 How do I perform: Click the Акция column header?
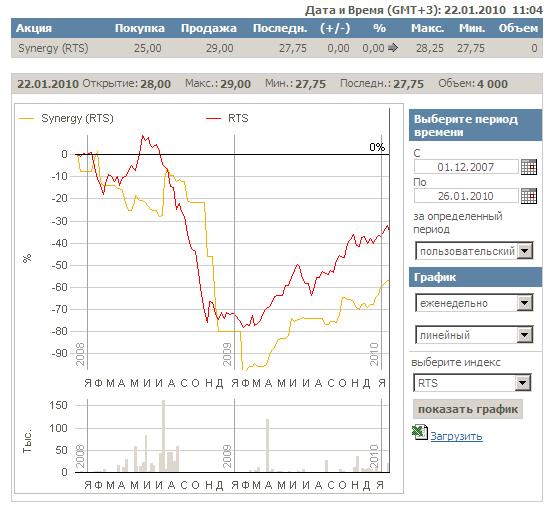(x=34, y=28)
